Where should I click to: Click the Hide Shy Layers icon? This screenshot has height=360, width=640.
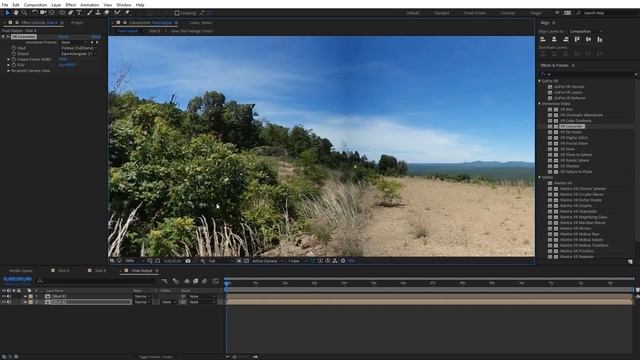[x=187, y=281]
